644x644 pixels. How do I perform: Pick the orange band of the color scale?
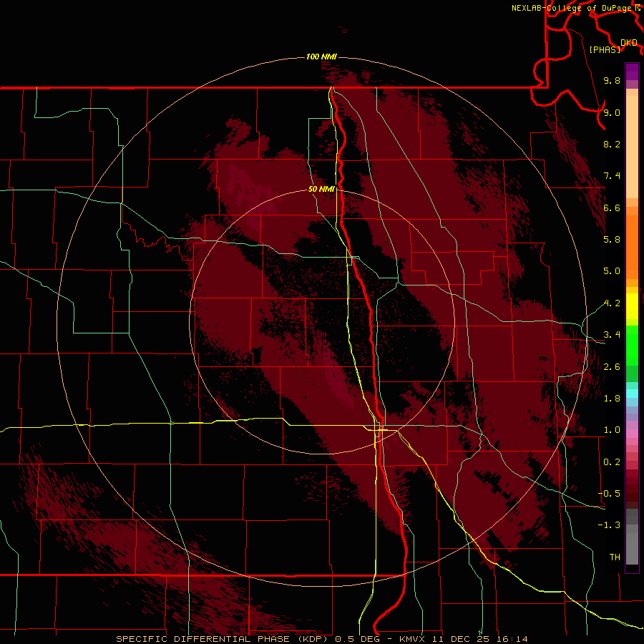(632, 248)
